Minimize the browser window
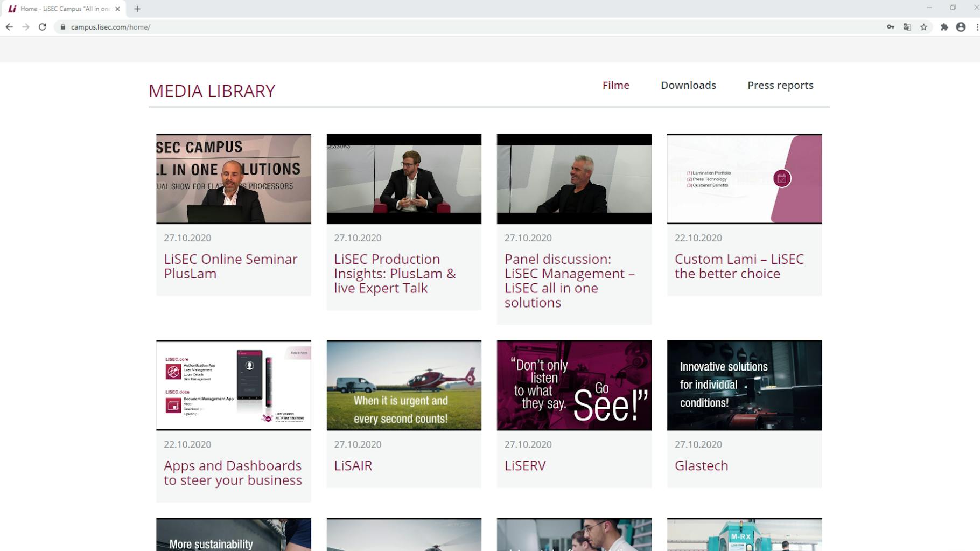The height and width of the screenshot is (551, 980). 929,8
